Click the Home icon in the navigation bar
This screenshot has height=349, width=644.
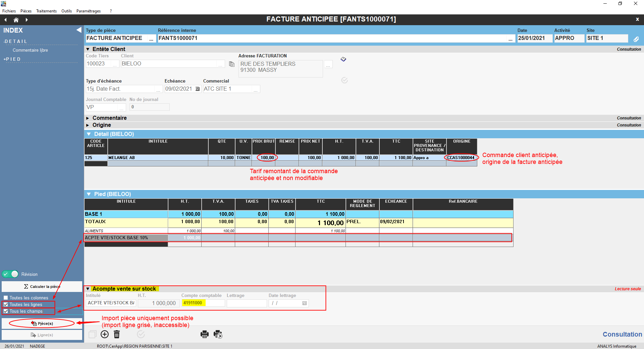click(16, 20)
